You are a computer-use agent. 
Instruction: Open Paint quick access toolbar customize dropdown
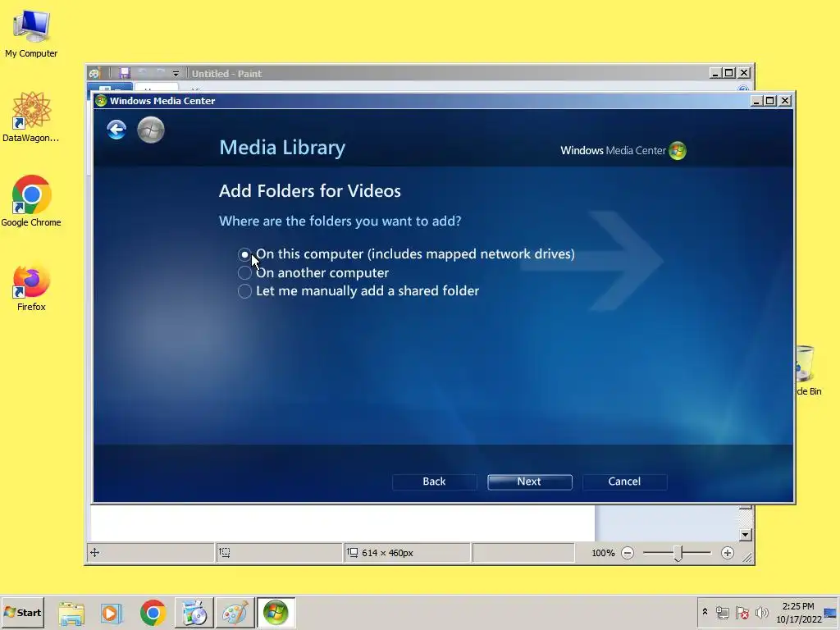pyautogui.click(x=176, y=73)
